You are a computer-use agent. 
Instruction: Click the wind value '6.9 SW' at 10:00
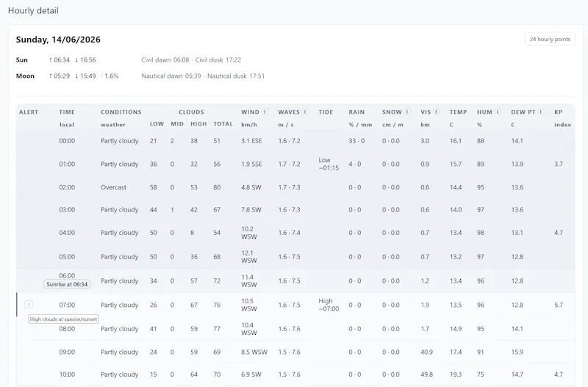[251, 375]
